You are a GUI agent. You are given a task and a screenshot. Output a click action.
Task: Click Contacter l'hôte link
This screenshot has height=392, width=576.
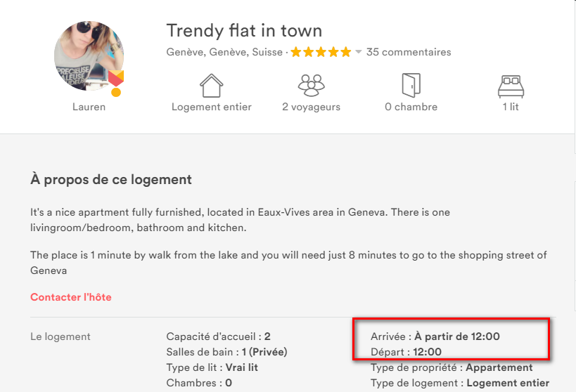coord(70,297)
